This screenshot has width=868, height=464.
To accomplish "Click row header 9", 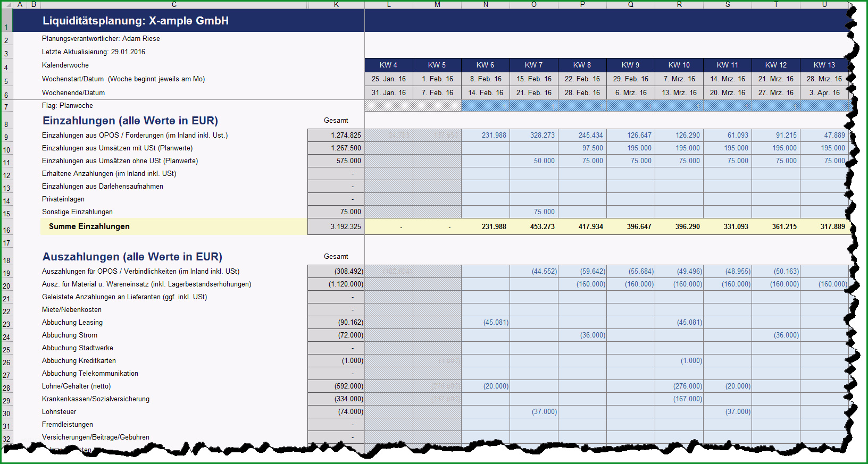I will [6, 137].
